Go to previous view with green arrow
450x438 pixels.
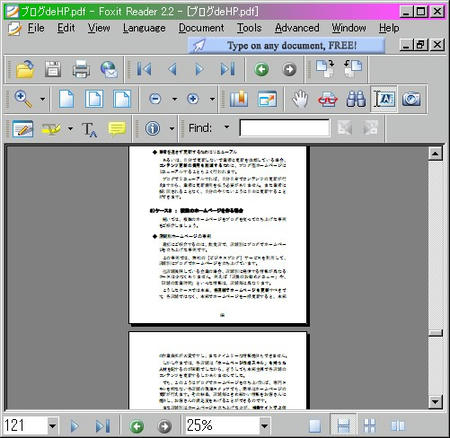261,69
